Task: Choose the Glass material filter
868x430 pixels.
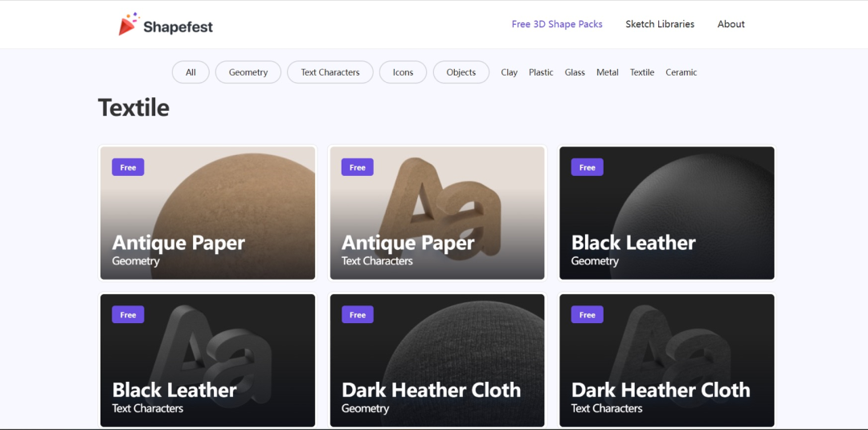Action: pos(575,72)
